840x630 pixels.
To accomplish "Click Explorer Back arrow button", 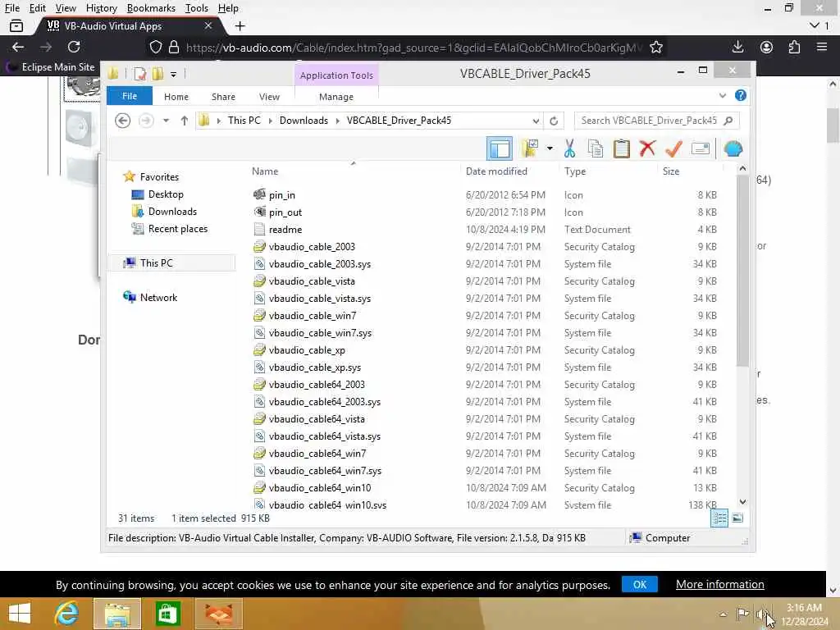I will [x=123, y=121].
